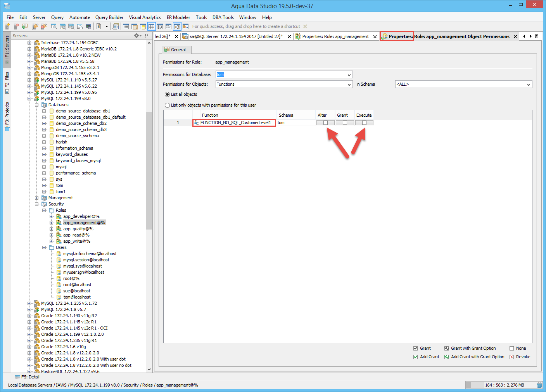Open the F5: Detail panel
The height and width of the screenshot is (392, 546).
coord(27,377)
